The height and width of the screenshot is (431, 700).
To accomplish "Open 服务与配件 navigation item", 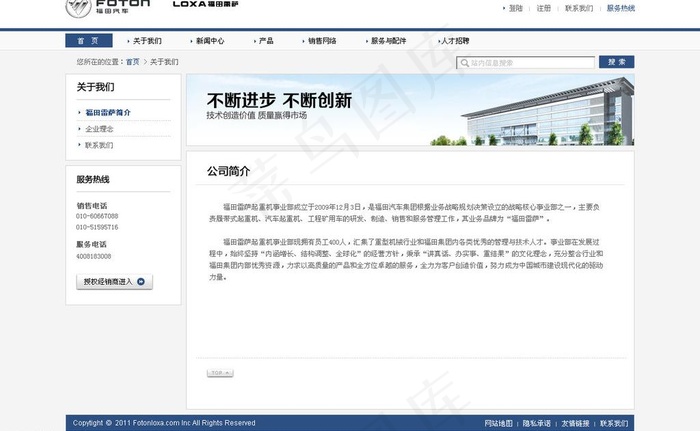I will (386, 41).
